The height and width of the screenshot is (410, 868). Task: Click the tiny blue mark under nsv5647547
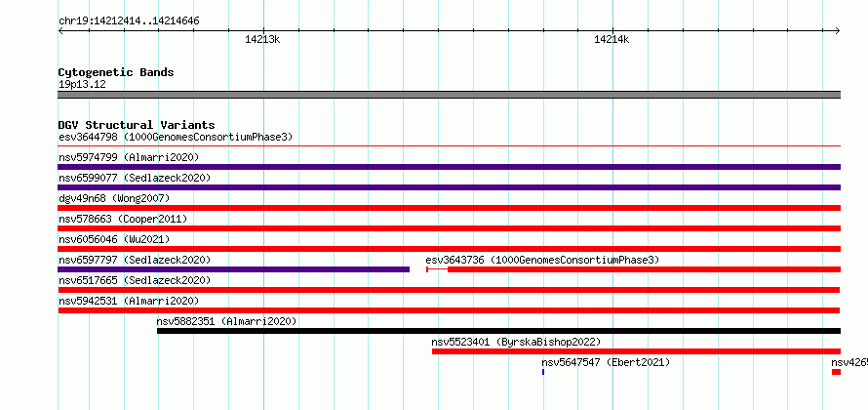[x=543, y=372]
